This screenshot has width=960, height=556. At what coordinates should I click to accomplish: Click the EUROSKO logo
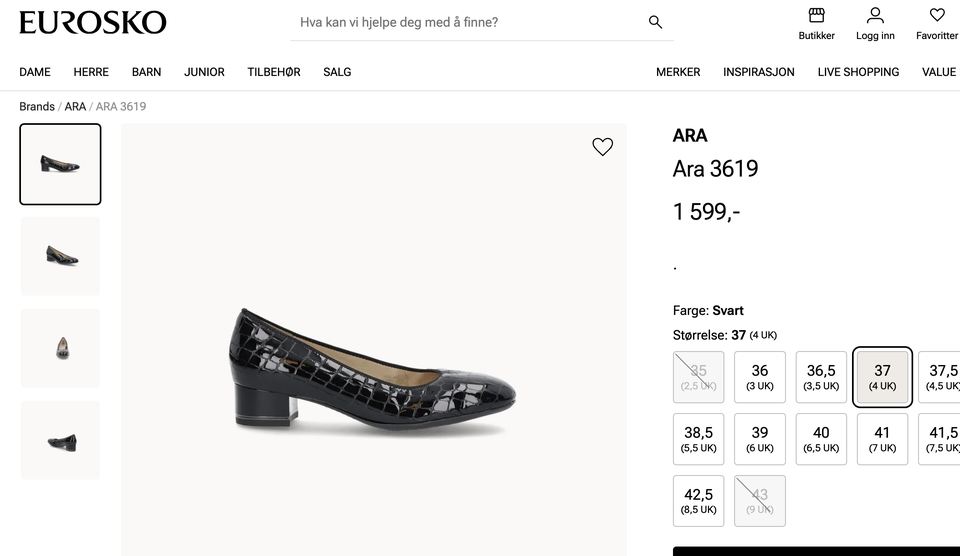(x=93, y=22)
